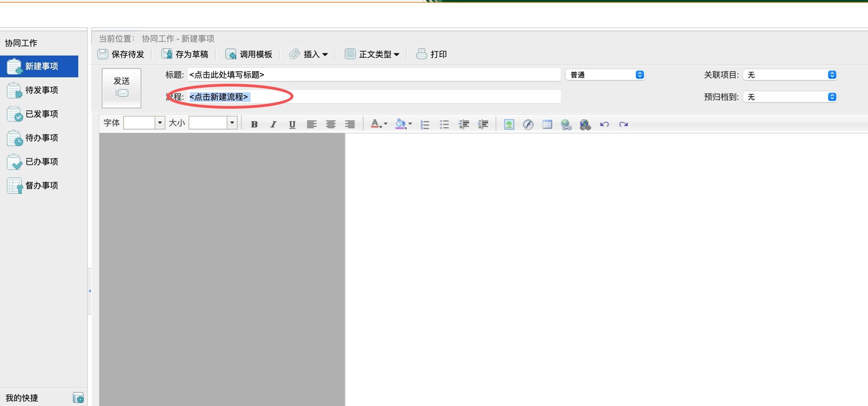Open 待办事项 in sidebar
868x406 pixels.
click(42, 138)
